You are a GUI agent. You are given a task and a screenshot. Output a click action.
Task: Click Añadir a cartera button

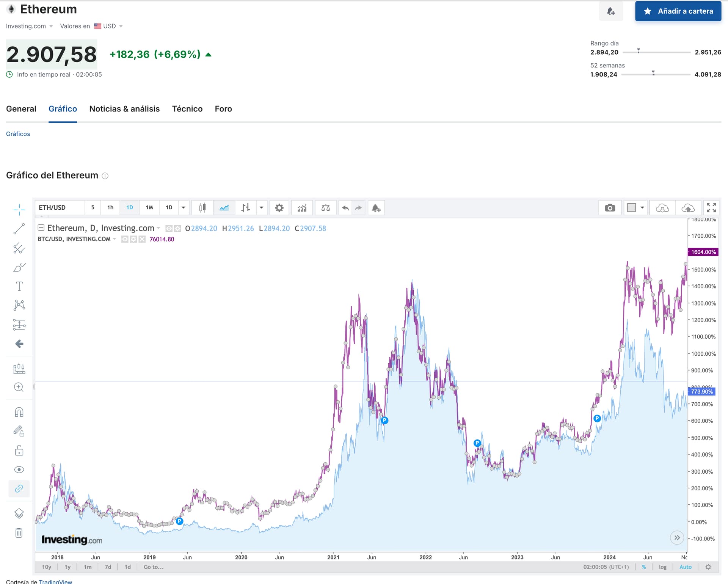[x=678, y=11]
